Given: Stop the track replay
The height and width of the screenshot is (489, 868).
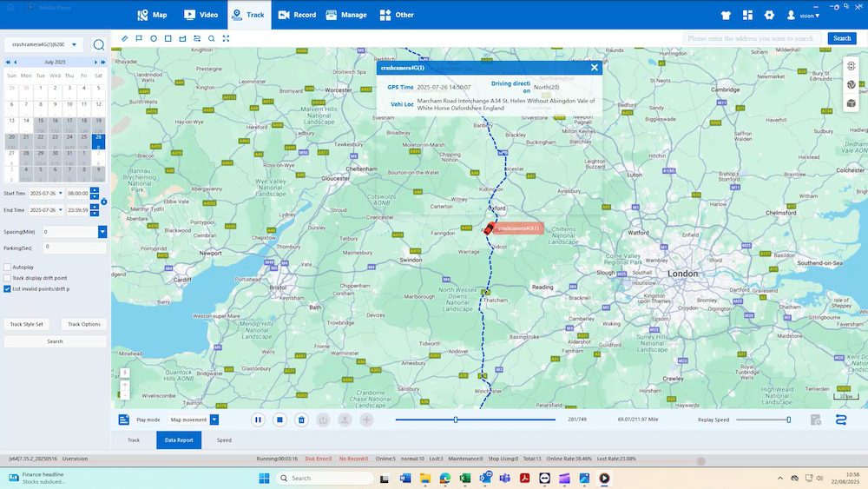Looking at the screenshot, I should coord(279,420).
